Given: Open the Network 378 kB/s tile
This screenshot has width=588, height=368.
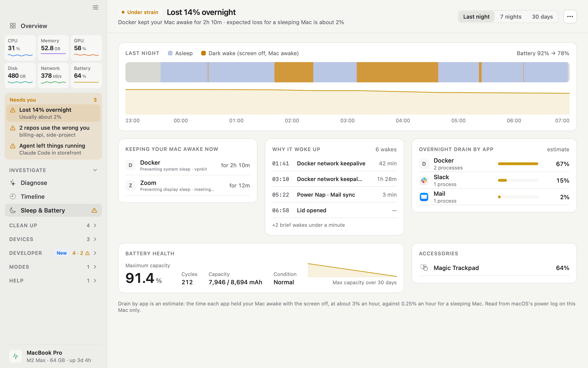Looking at the screenshot, I should pyautogui.click(x=53, y=75).
